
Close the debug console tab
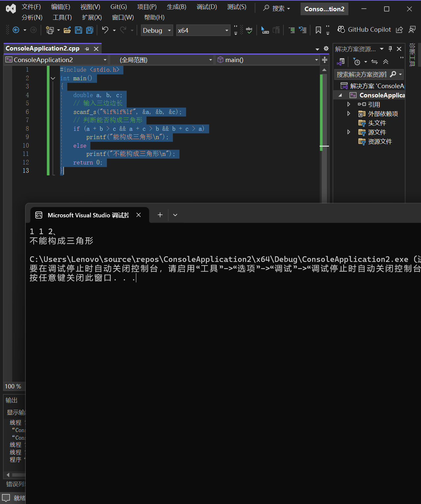[139, 215]
